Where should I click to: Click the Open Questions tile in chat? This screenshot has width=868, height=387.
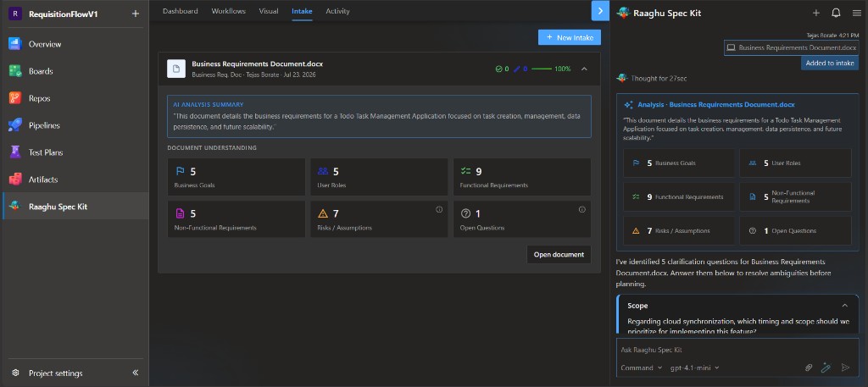(x=795, y=230)
